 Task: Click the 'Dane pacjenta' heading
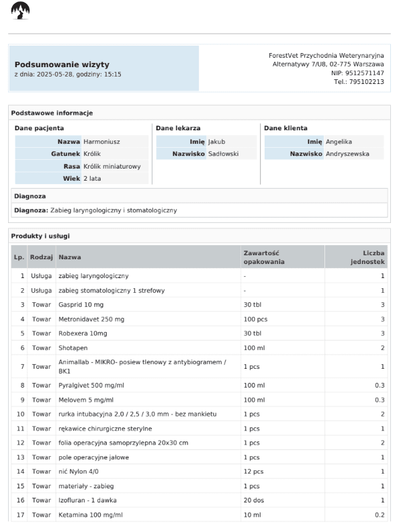click(x=39, y=128)
